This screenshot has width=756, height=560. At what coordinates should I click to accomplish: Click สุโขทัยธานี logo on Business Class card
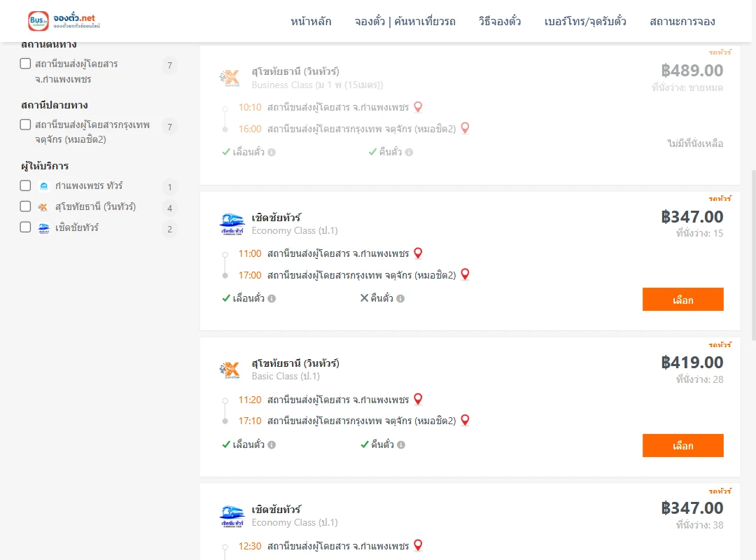pos(230,78)
